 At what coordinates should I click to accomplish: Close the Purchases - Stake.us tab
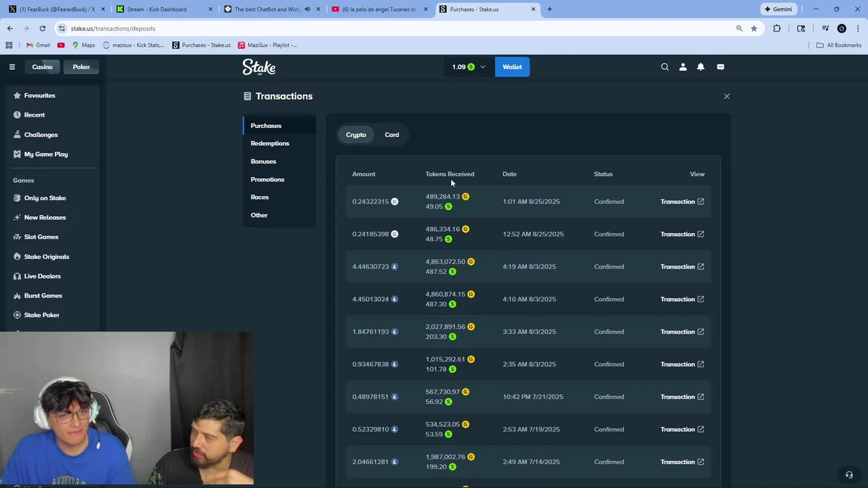(x=533, y=9)
